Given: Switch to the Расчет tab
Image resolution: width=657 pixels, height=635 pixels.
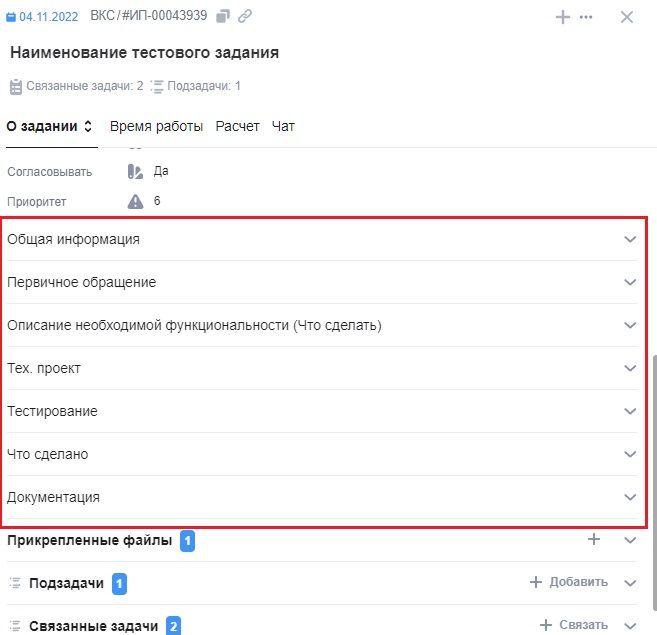Looking at the screenshot, I should (x=238, y=126).
